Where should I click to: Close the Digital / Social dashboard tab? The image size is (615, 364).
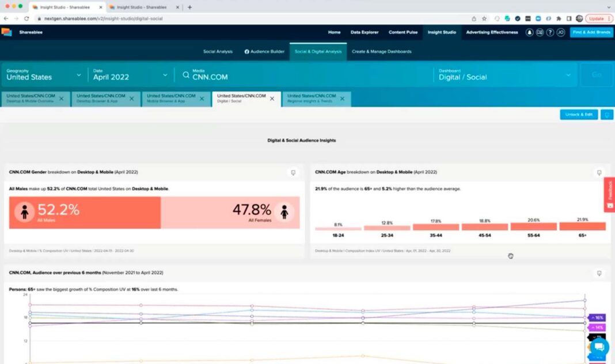(x=272, y=99)
